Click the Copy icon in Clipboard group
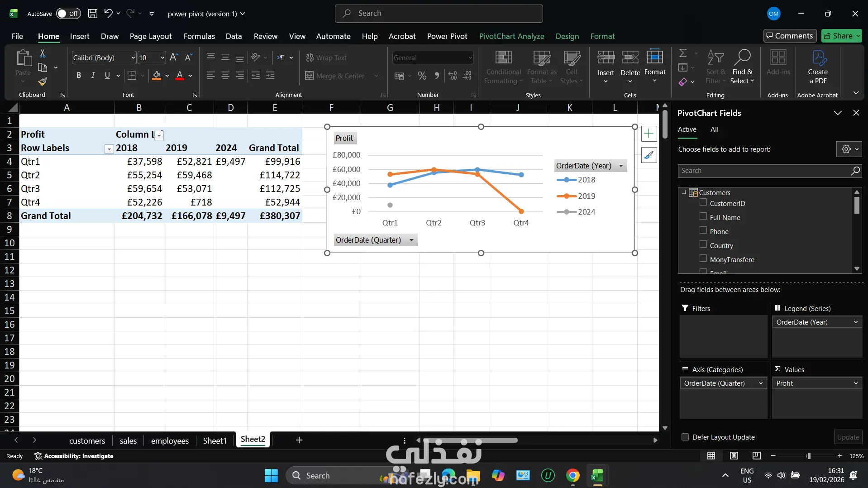Image resolution: width=868 pixels, height=488 pixels. tap(43, 67)
